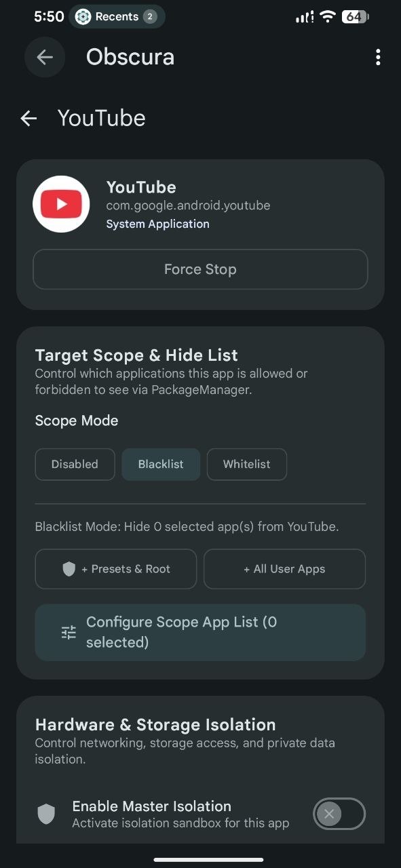The width and height of the screenshot is (401, 868).
Task: Select Blacklist scope mode
Action: 161,465
